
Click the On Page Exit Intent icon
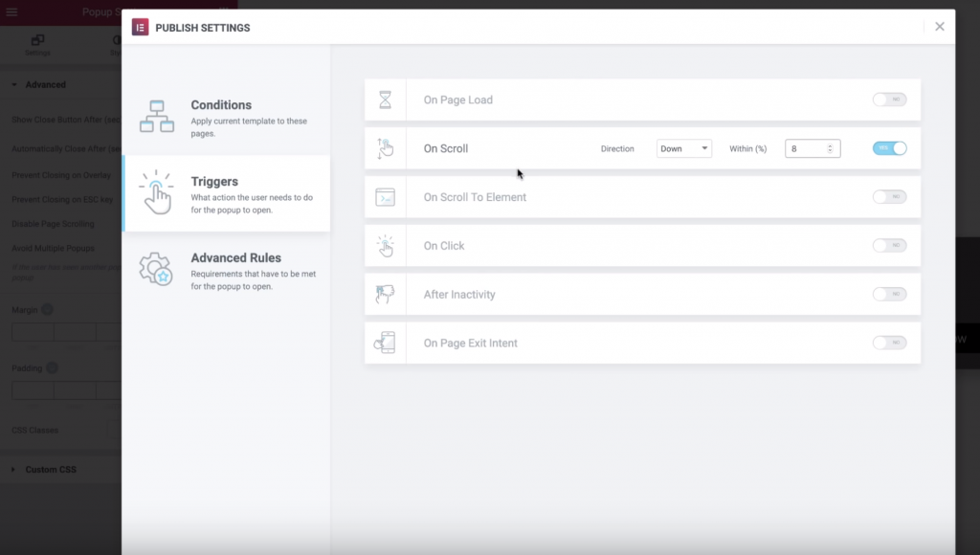(385, 343)
